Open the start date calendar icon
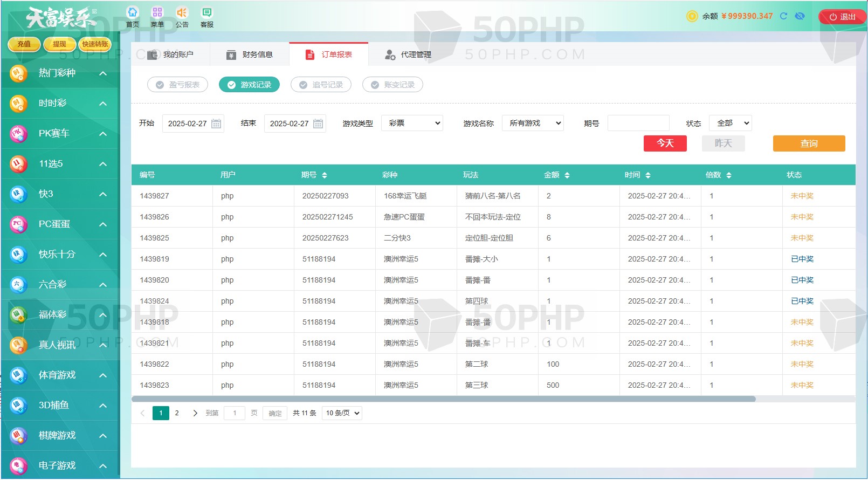The image size is (868, 480). point(216,124)
